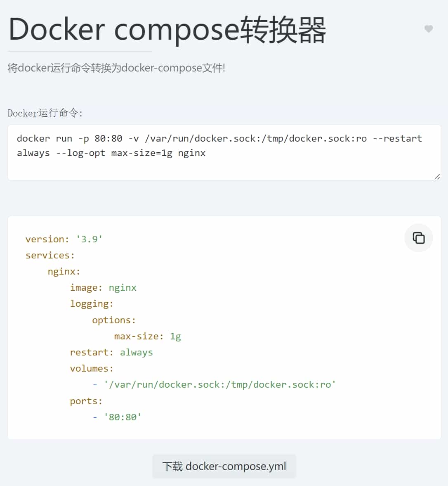Click the 下载 docker-compose.yml download button
Image resolution: width=448 pixels, height=486 pixels.
pos(224,466)
